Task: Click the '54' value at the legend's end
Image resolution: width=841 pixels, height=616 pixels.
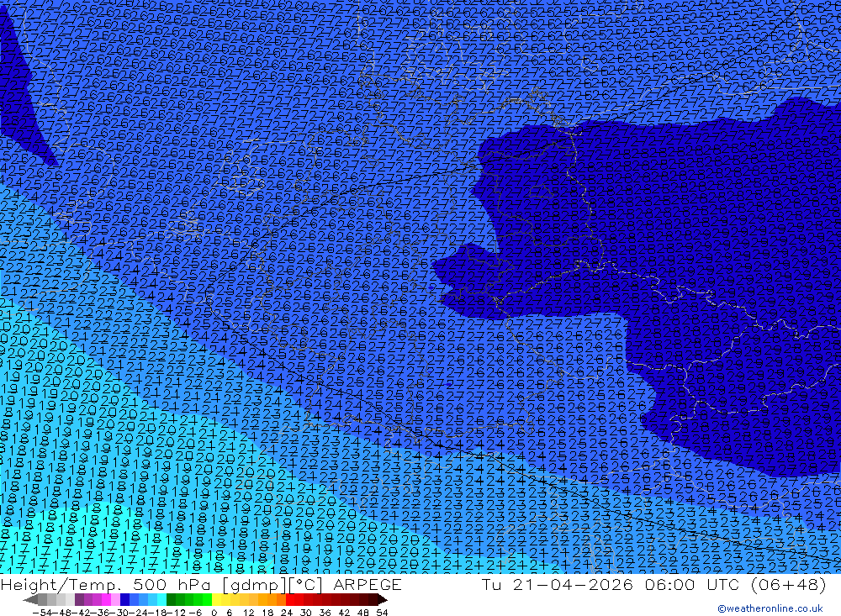Action: 382,613
